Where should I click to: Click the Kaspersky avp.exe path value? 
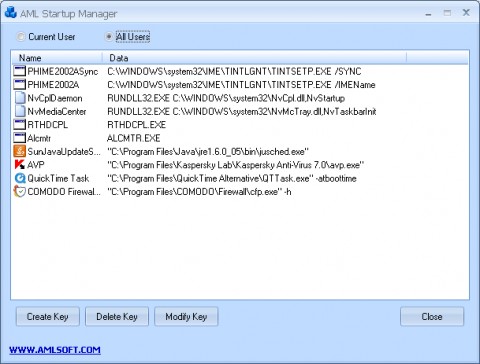point(236,165)
